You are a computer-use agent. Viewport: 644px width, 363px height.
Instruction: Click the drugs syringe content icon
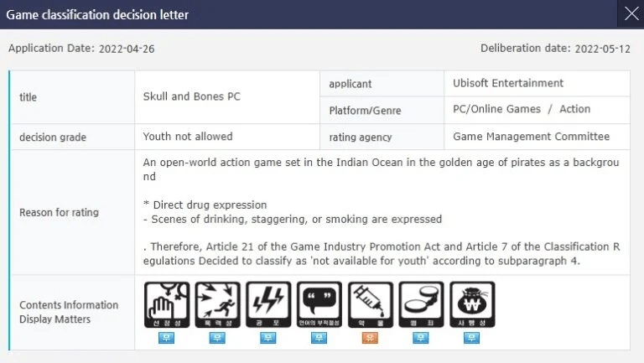coord(370,304)
